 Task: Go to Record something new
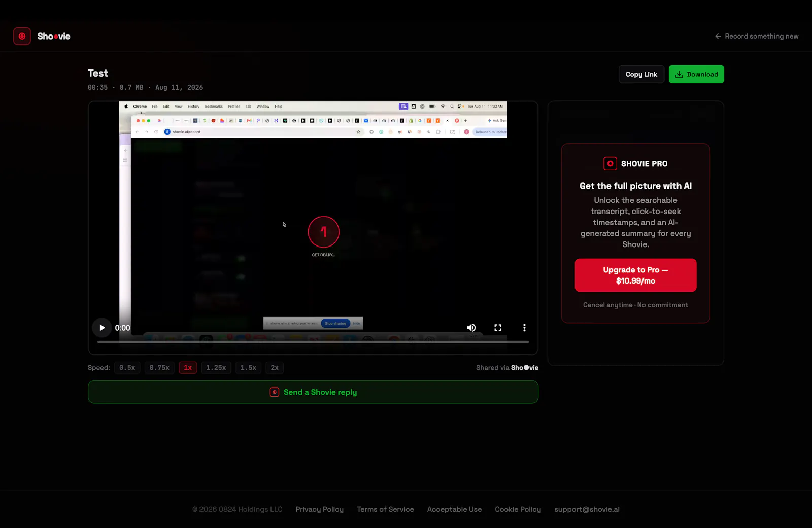pos(757,36)
